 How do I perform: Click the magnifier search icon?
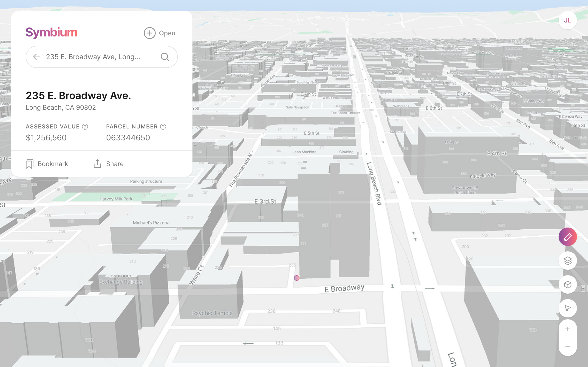tap(165, 57)
